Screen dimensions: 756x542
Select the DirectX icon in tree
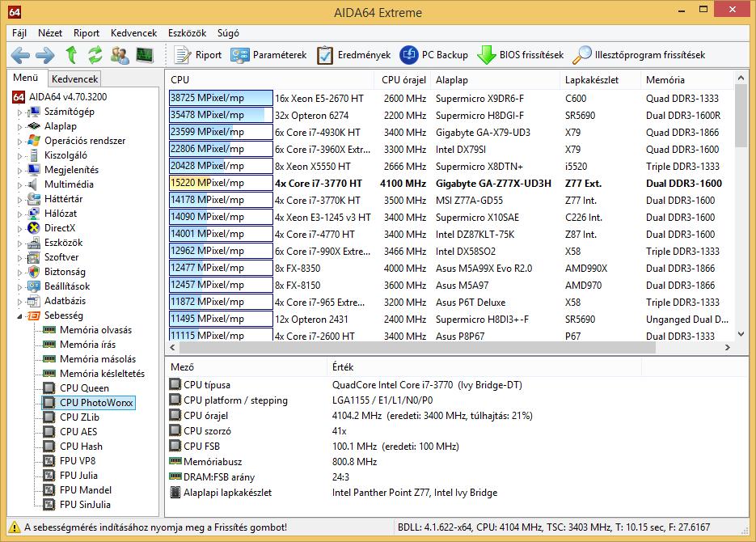point(34,227)
